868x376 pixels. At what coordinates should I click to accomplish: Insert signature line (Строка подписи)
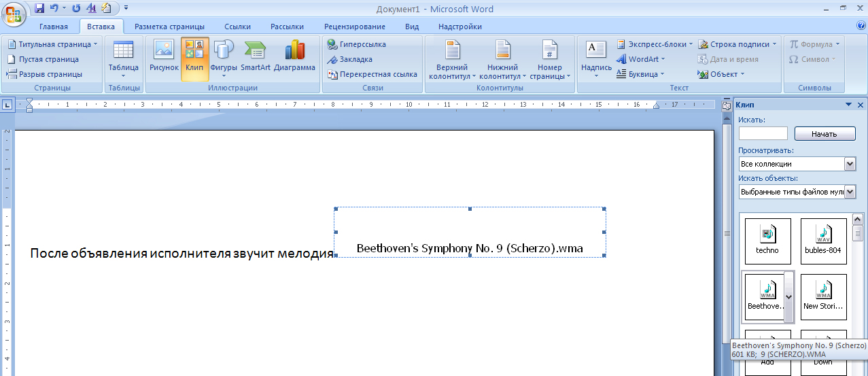coord(737,44)
